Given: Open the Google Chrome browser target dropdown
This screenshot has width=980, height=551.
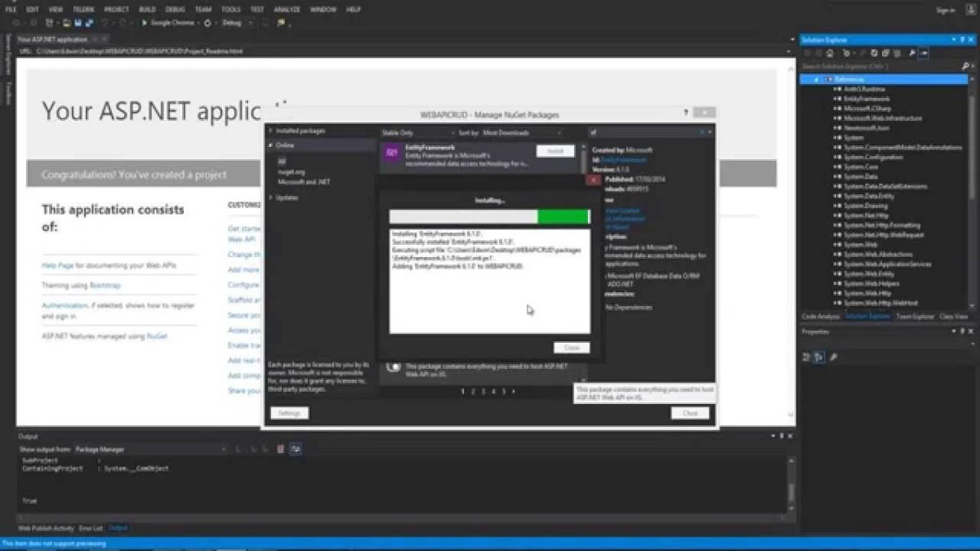Looking at the screenshot, I should [198, 23].
